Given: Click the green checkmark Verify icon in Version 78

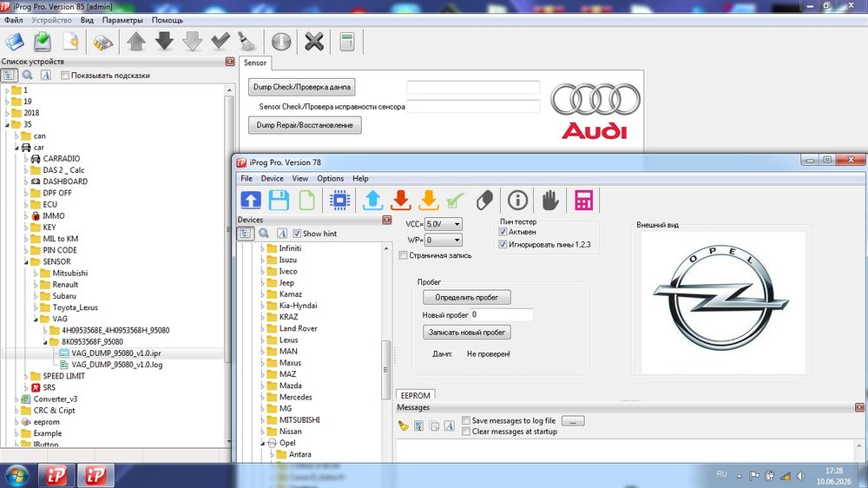Looking at the screenshot, I should (456, 201).
